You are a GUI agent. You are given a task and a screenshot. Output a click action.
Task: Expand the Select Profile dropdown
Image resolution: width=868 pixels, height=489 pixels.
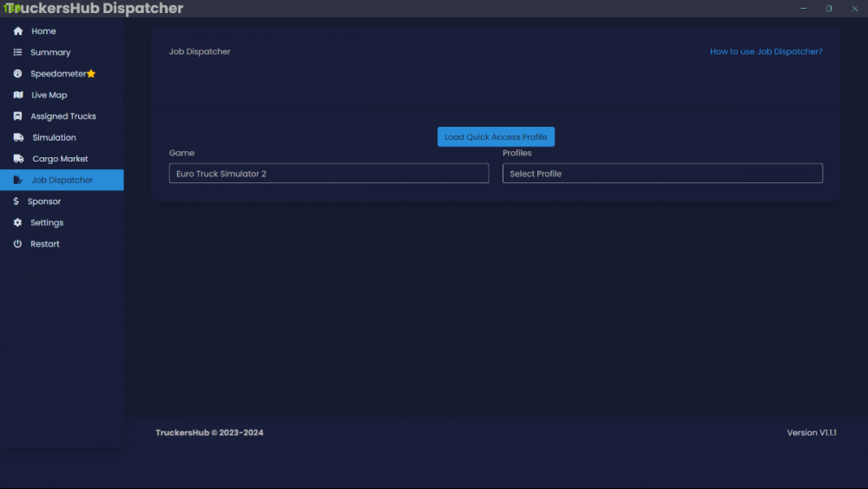pyautogui.click(x=661, y=174)
